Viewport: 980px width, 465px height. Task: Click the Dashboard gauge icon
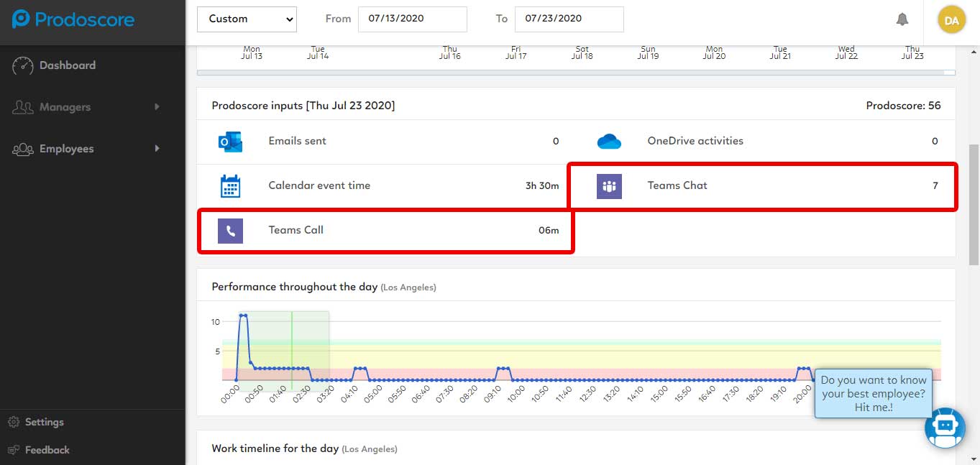tap(23, 65)
